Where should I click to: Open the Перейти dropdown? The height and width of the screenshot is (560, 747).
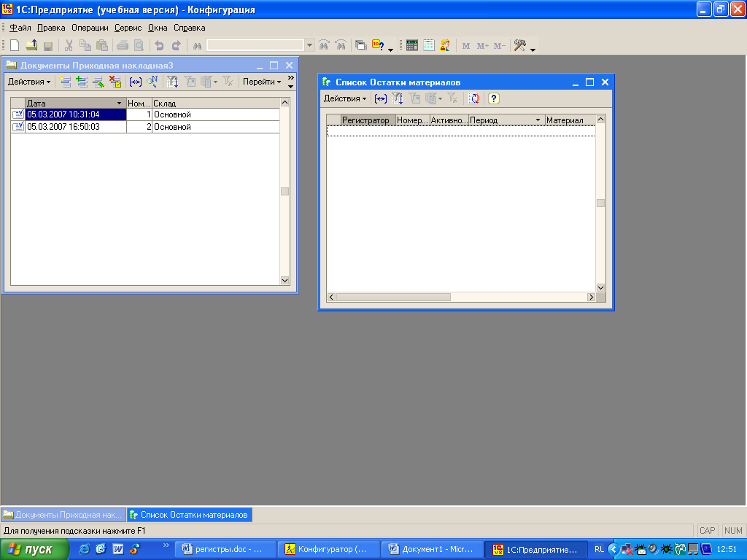[x=262, y=82]
